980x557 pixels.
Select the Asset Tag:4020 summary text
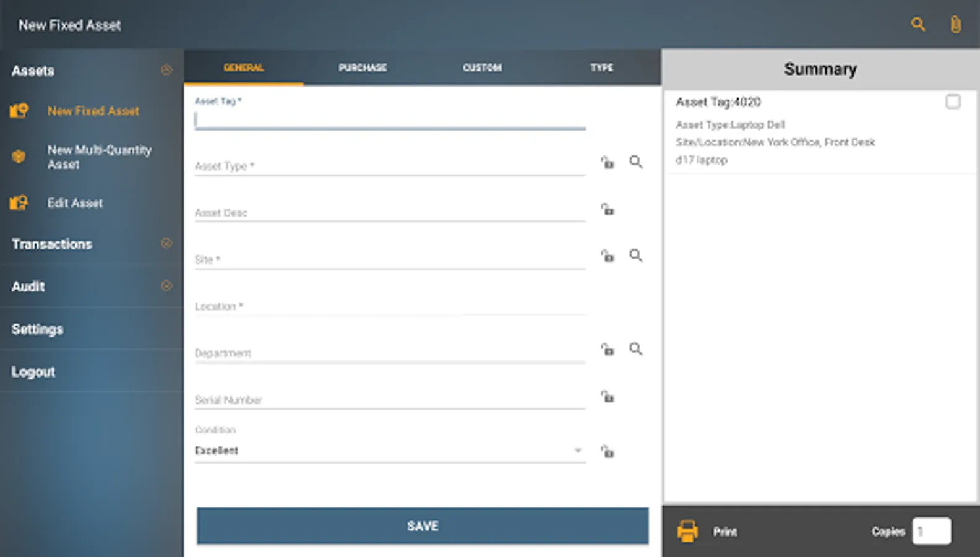click(718, 102)
